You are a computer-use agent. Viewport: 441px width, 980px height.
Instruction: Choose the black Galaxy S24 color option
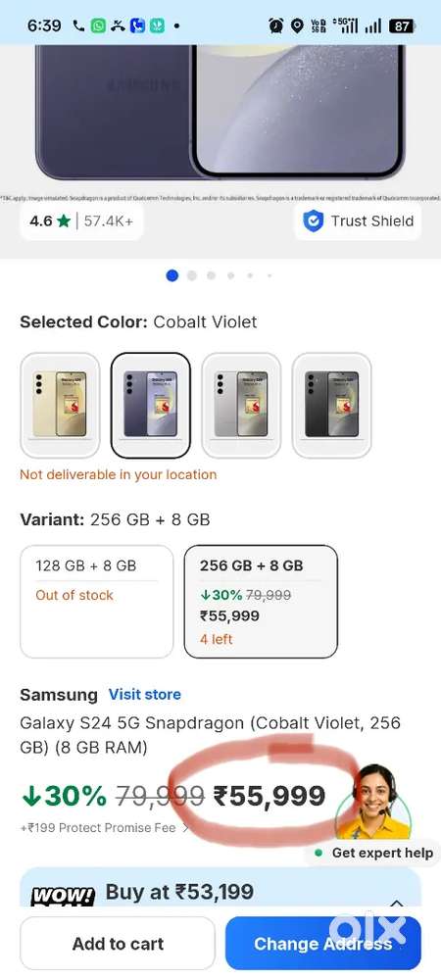[x=331, y=405]
